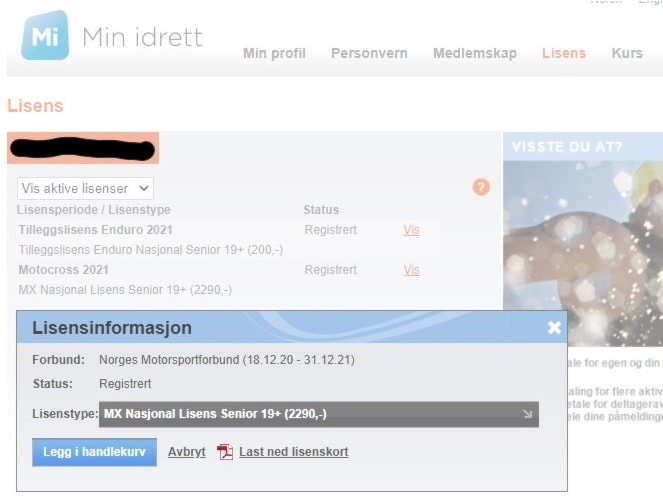This screenshot has height=496, width=663.
Task: Click Vis for Motocross 2021 license
Action: pyautogui.click(x=411, y=270)
